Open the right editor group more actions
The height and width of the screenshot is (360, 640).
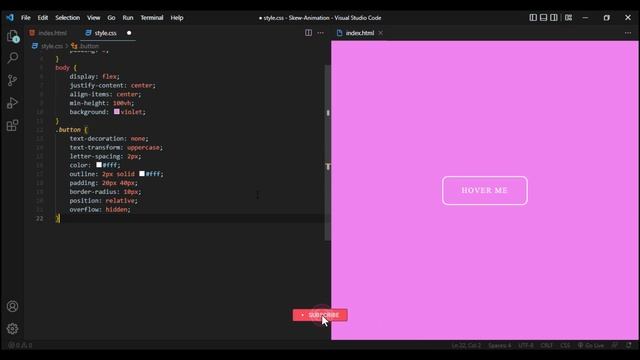[628, 33]
